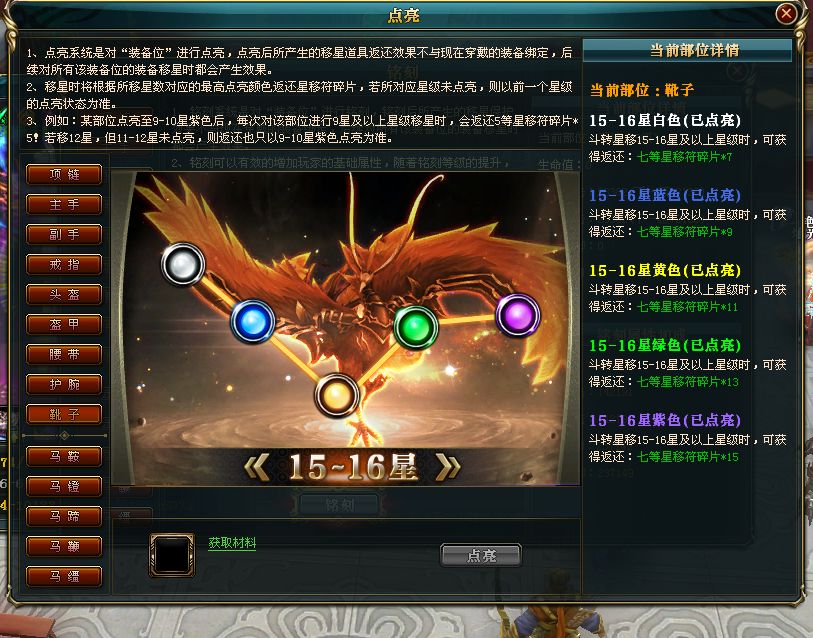
Task: Switch to the 马鞍 mount slot
Action: pos(64,456)
